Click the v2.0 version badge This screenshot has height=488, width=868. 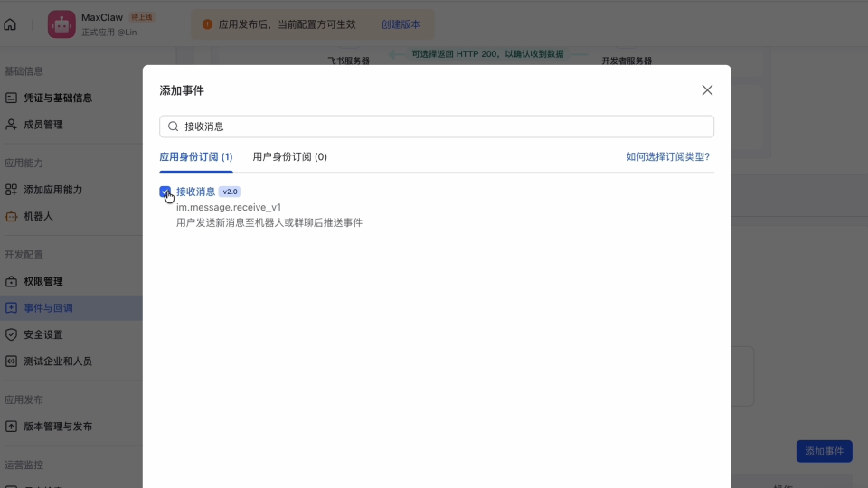[230, 192]
